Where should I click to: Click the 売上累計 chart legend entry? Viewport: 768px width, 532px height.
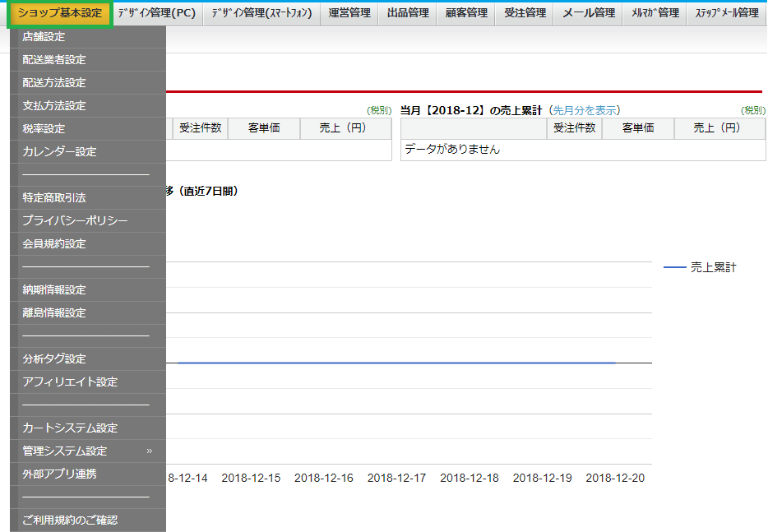coord(701,267)
